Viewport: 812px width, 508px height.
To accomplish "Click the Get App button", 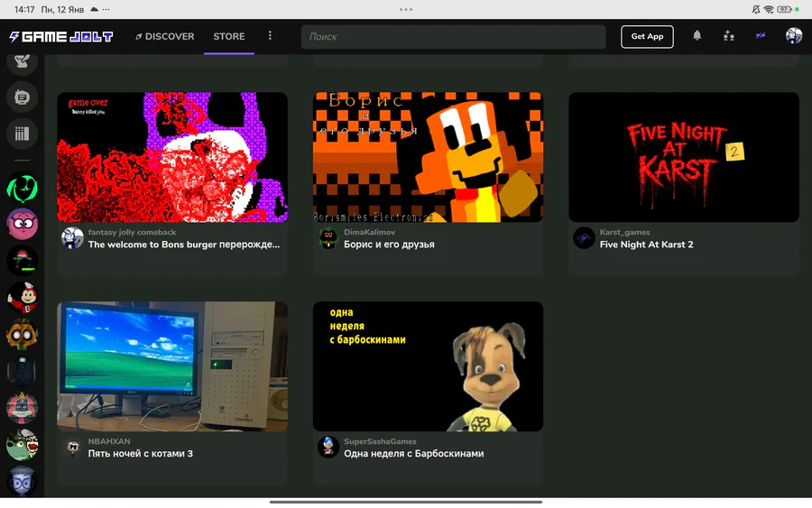I will (647, 36).
